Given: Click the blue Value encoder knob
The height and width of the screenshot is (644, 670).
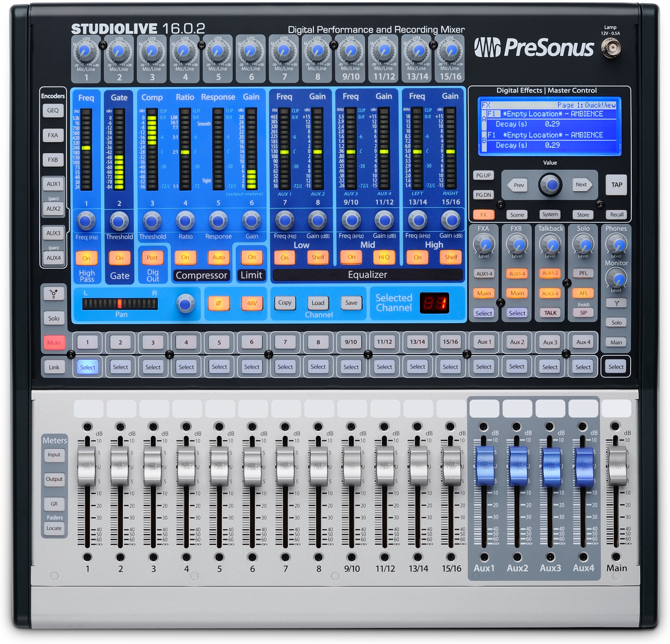Looking at the screenshot, I should tap(550, 185).
